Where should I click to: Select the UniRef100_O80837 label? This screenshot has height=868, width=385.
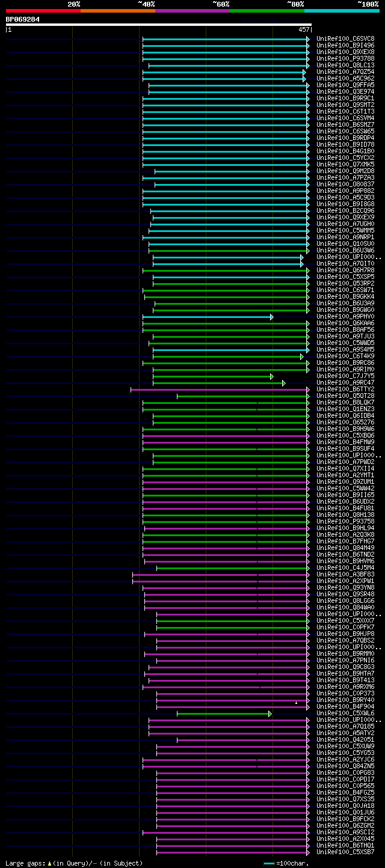click(x=345, y=184)
